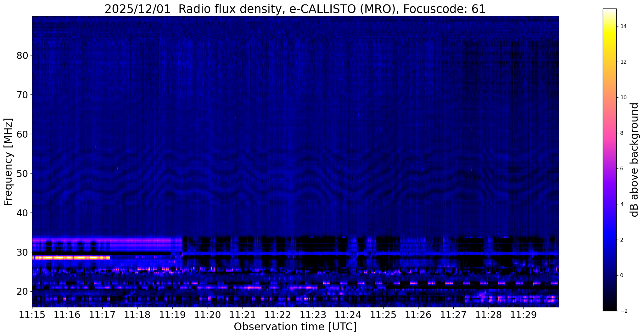
Task: Click the colorbar tick label 2
Action: 622,240
